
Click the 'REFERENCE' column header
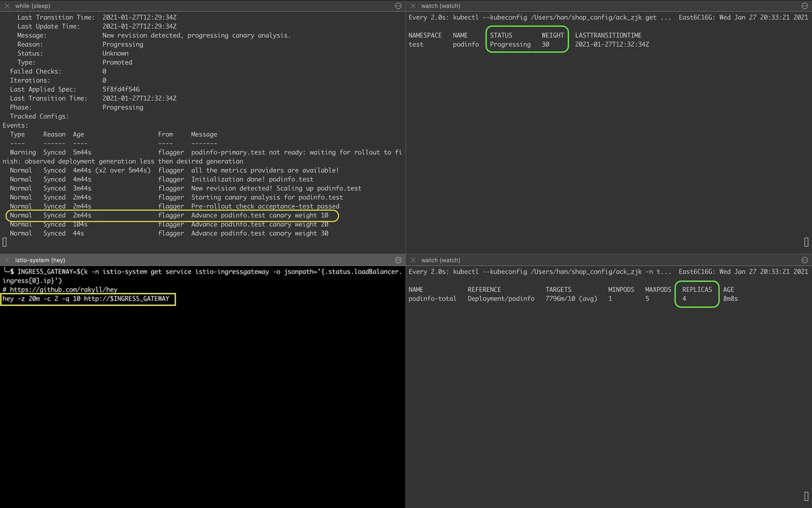click(484, 290)
